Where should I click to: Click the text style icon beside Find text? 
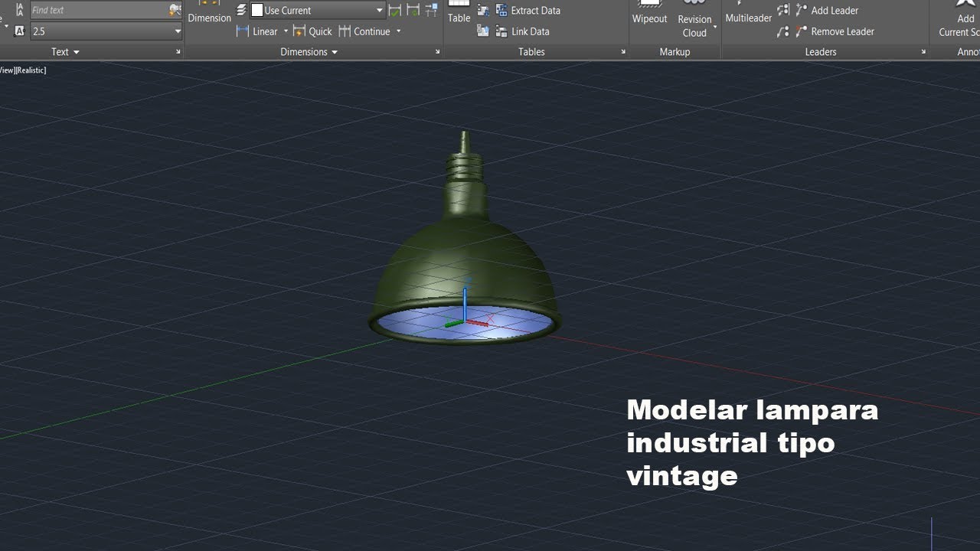(x=19, y=10)
